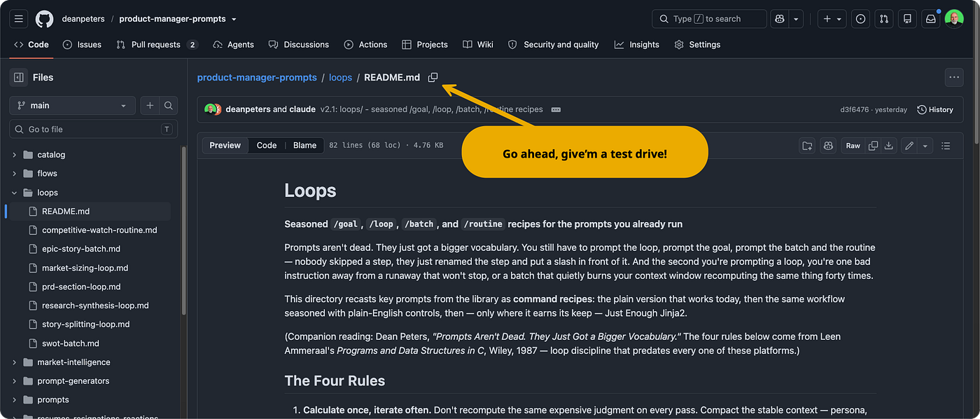Expand the prompt-generators folder

pos(15,381)
